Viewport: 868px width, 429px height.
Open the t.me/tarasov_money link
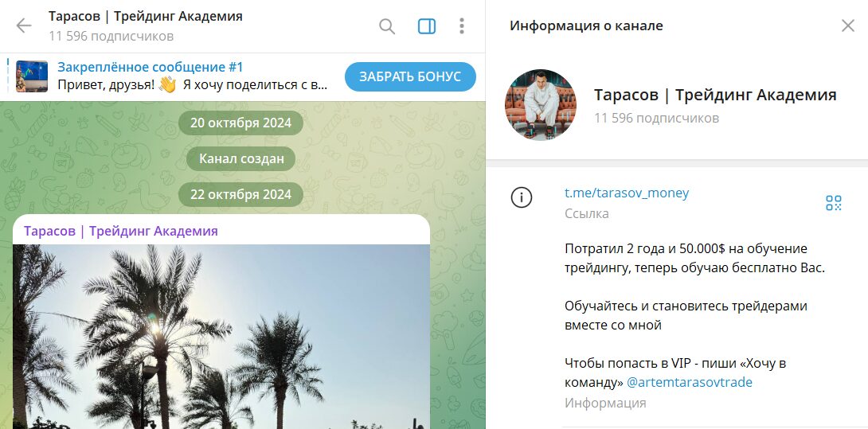(x=626, y=193)
